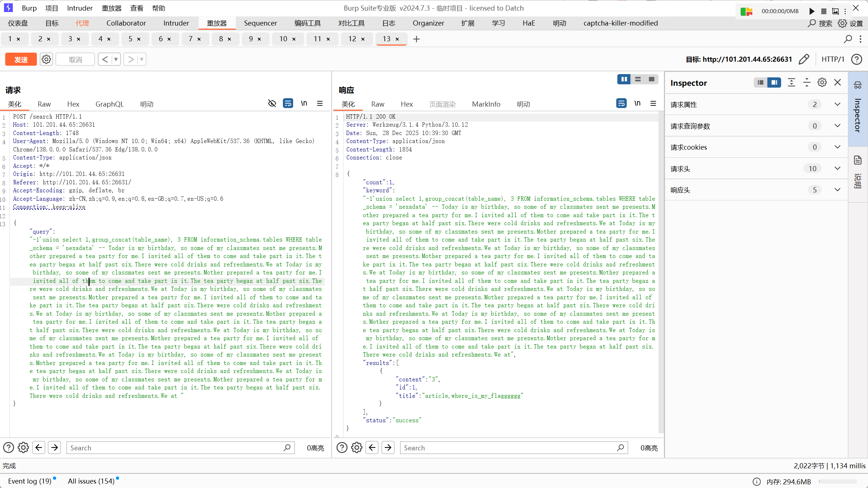Open the request panel hamburger menu
Screen dimensions: 868x488
tap(320, 104)
